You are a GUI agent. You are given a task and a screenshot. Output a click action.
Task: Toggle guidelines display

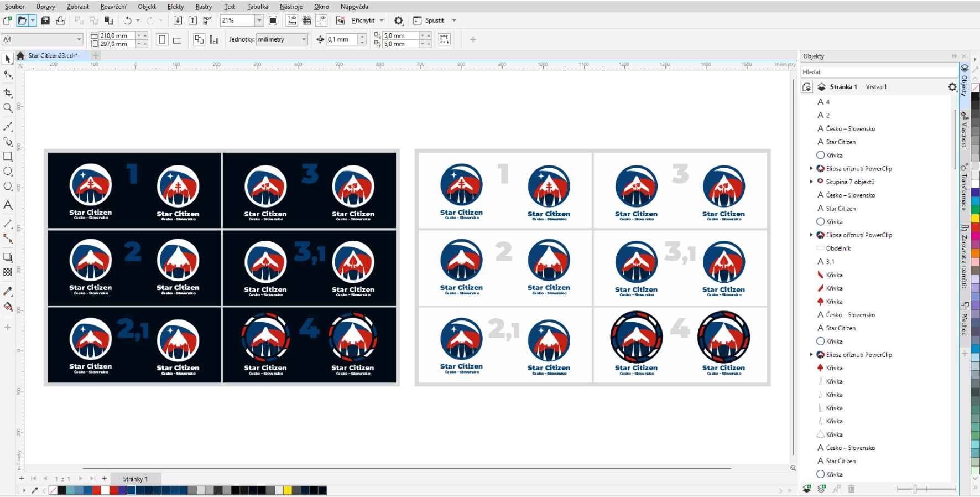[321, 20]
